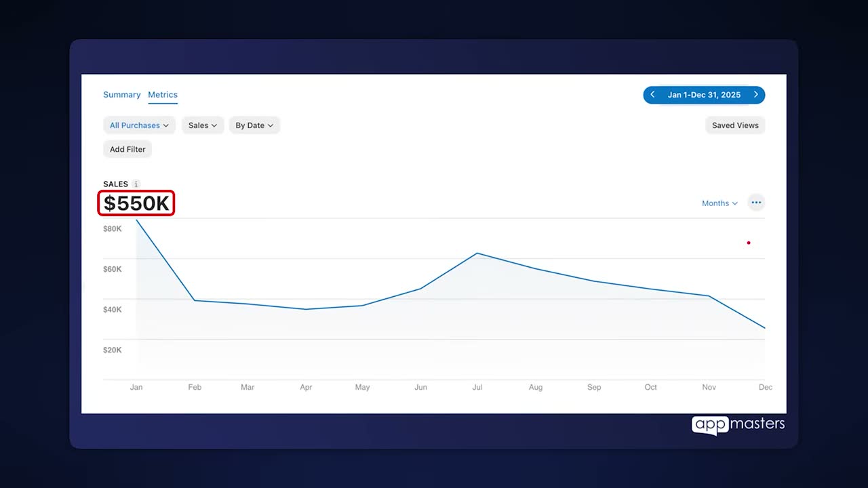Click the $40K axis label

[x=113, y=310]
